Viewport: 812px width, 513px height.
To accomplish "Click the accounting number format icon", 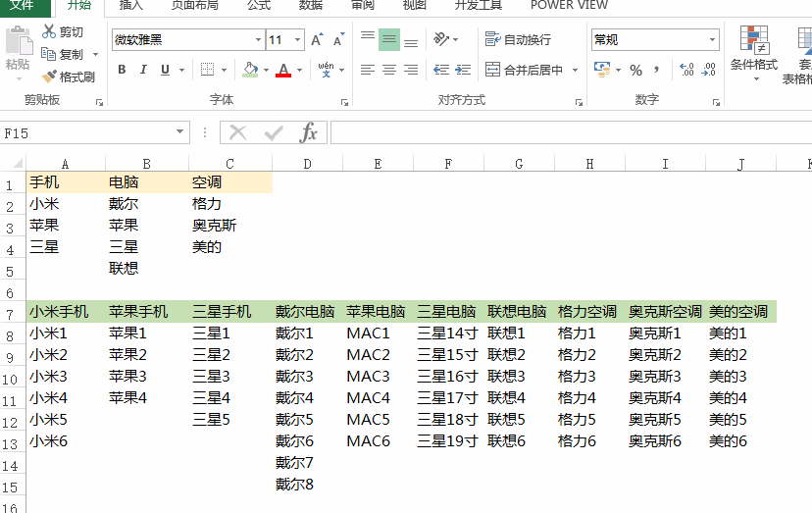I will click(602, 70).
